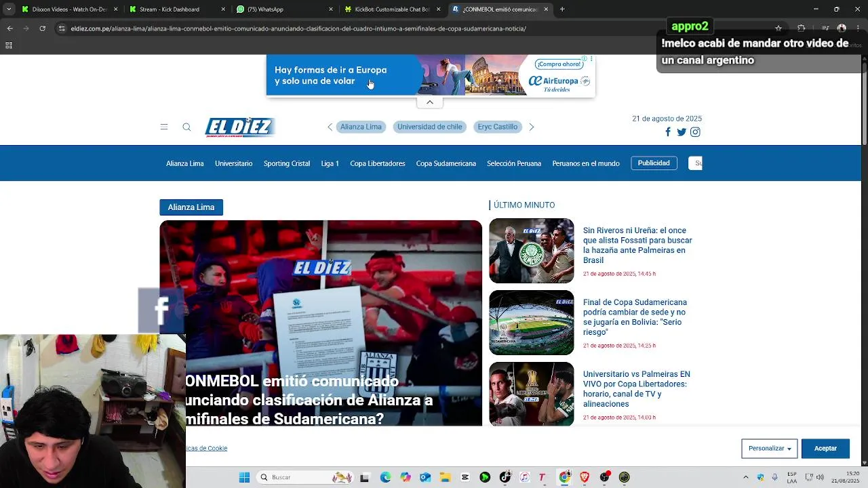The image size is (868, 488).
Task: Open Peruanos en el mundo menu item
Action: [586, 163]
